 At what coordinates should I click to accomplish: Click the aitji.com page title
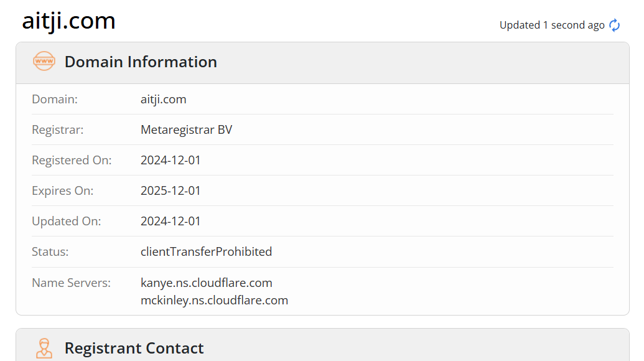(68, 21)
